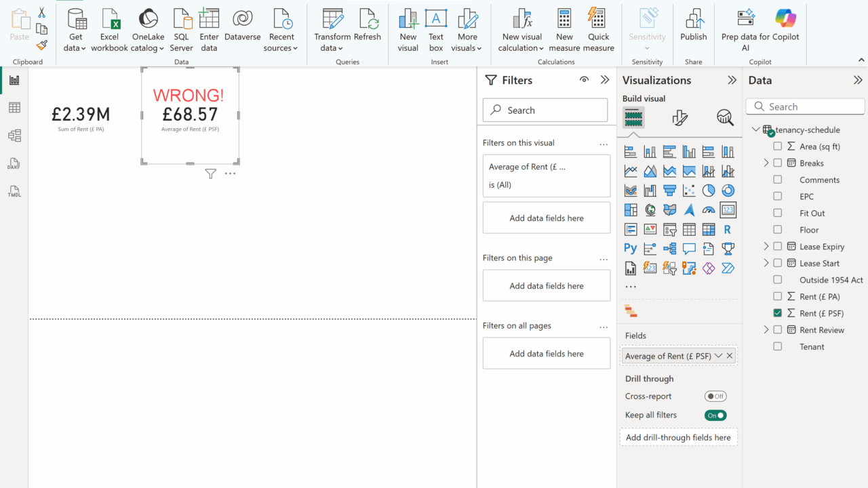Collapse the Filters pane

(x=605, y=80)
